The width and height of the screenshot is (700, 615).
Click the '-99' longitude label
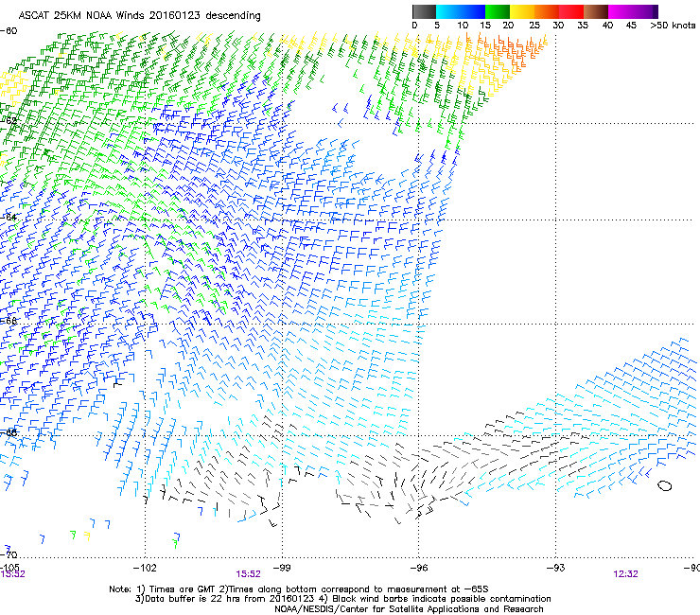[282, 568]
